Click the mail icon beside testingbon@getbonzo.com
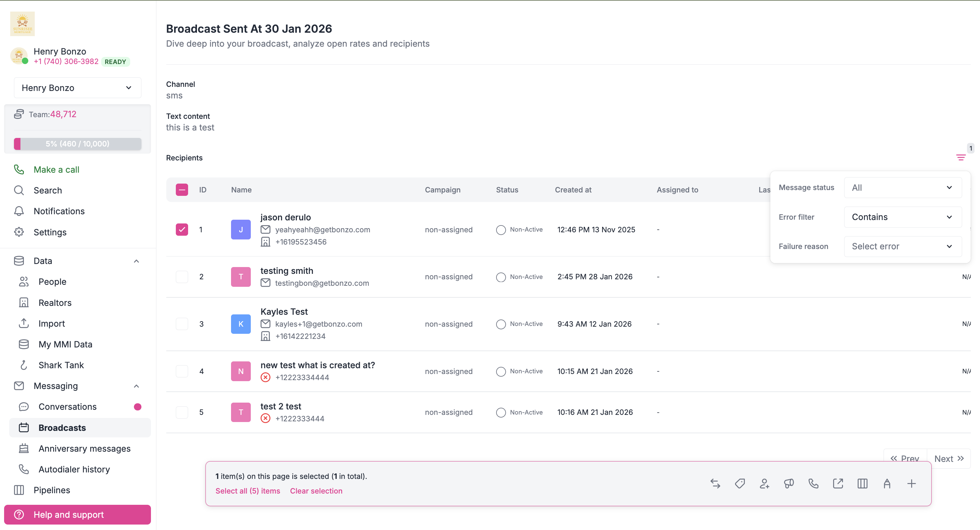The height and width of the screenshot is (530, 980). click(265, 283)
